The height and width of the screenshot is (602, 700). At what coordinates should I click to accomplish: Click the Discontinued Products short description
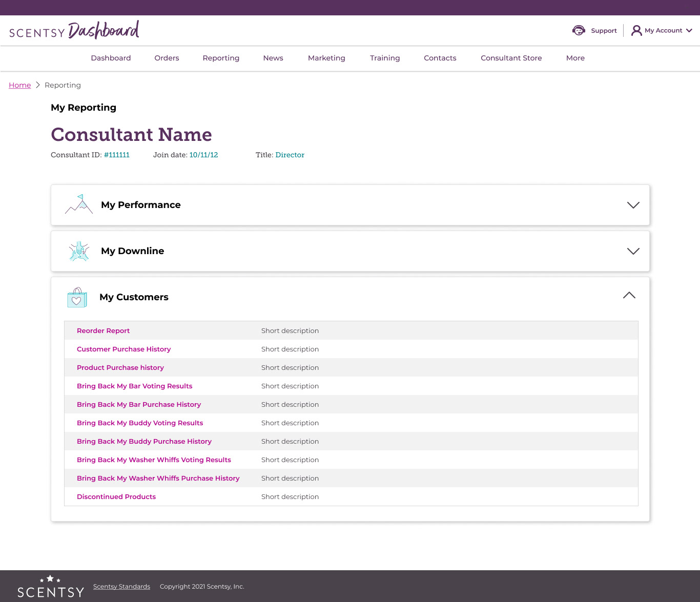[x=290, y=496]
